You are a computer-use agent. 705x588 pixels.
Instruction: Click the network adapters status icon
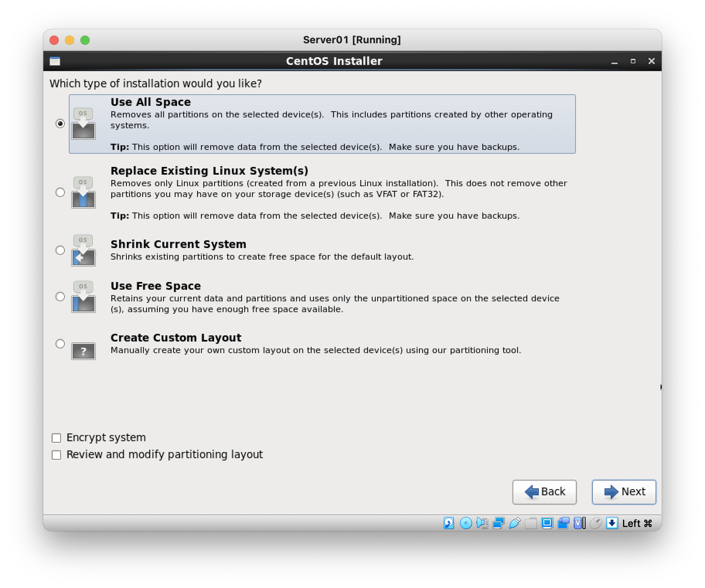[x=498, y=523]
